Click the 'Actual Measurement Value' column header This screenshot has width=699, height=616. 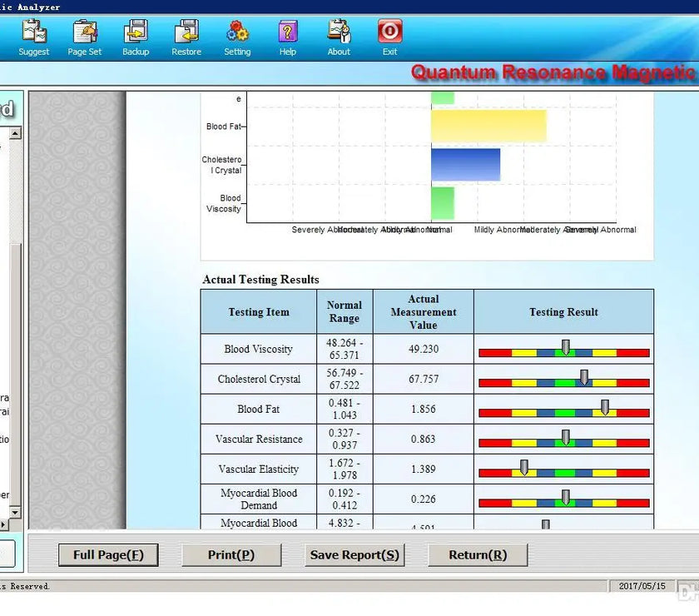pos(424,312)
